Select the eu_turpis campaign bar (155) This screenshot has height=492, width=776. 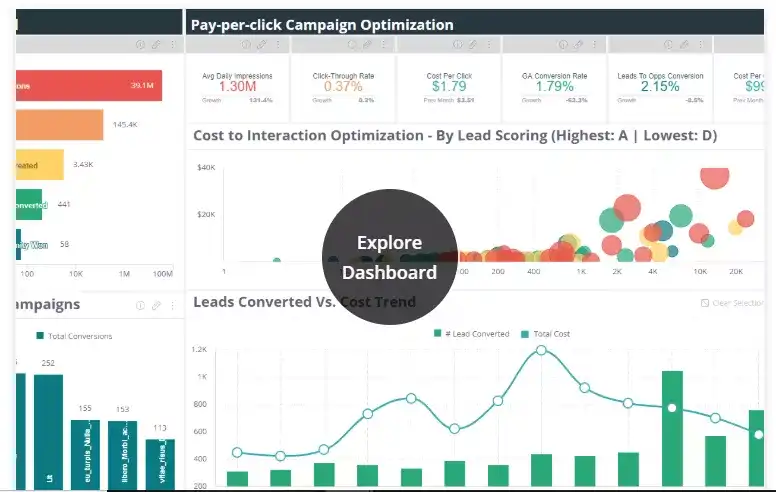(x=85, y=455)
